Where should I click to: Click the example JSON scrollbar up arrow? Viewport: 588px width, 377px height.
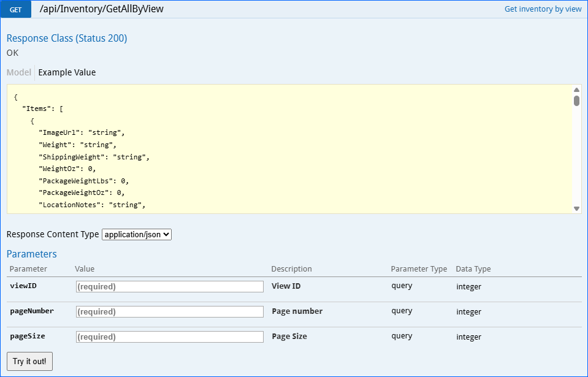(x=577, y=90)
